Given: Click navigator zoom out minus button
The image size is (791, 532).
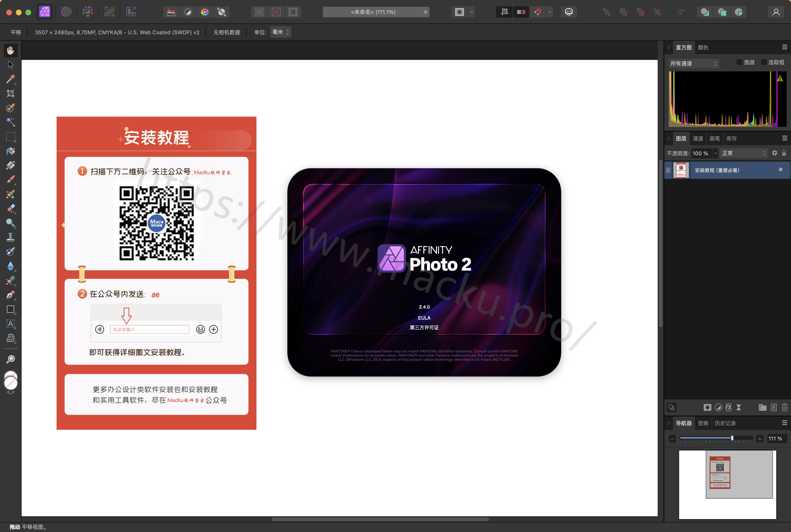Looking at the screenshot, I should click(673, 439).
